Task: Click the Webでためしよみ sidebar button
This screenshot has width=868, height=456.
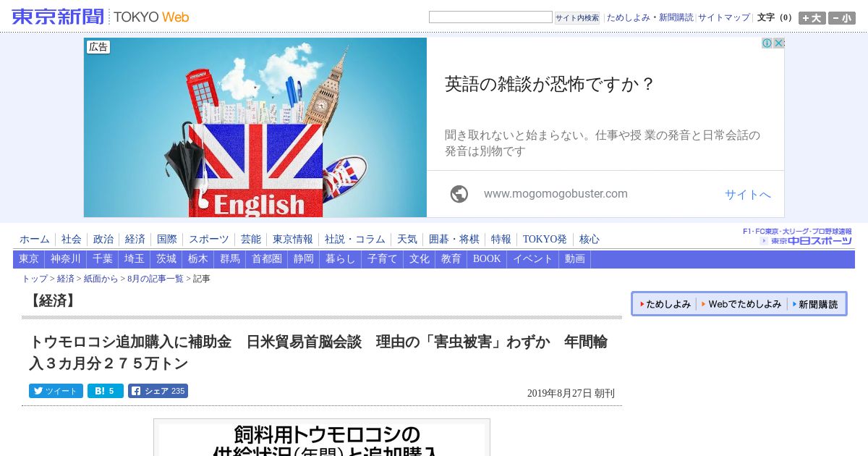Action: (741, 305)
